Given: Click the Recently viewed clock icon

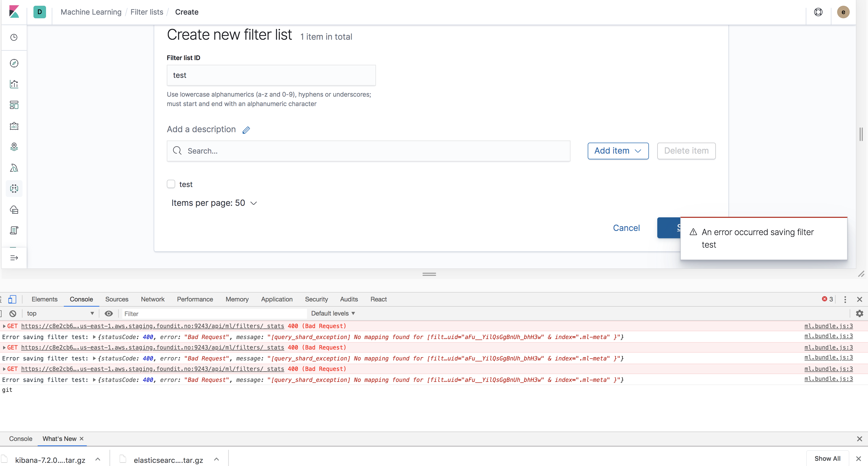Looking at the screenshot, I should (x=14, y=37).
